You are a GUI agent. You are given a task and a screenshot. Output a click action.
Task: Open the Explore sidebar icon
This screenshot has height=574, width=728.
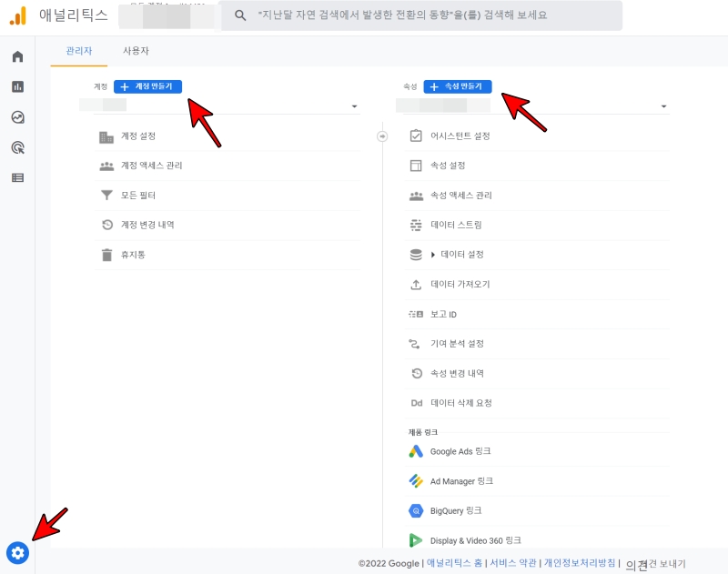point(16,117)
